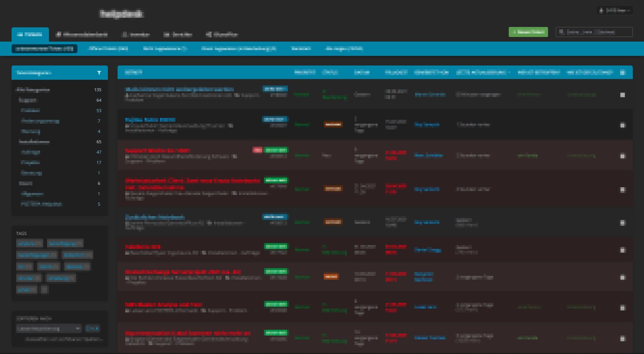Tick checkbox in row with two-line red title
Image resolution: width=644 pixels, height=354 pixels.
[x=622, y=190]
